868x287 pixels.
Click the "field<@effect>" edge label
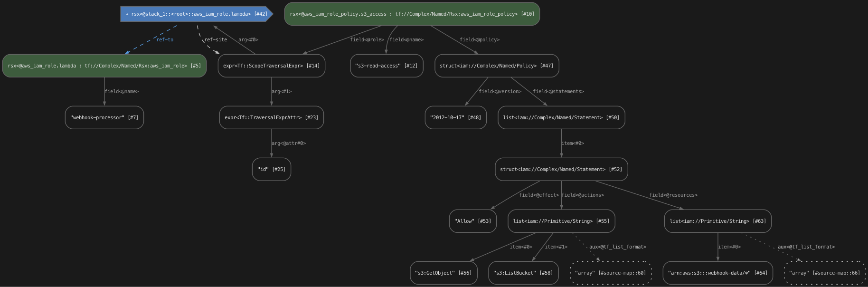coord(539,195)
